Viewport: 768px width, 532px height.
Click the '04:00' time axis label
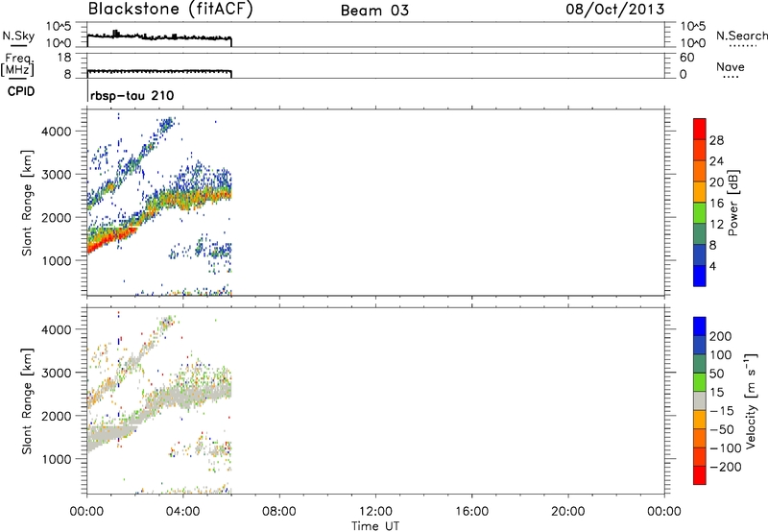pos(182,512)
